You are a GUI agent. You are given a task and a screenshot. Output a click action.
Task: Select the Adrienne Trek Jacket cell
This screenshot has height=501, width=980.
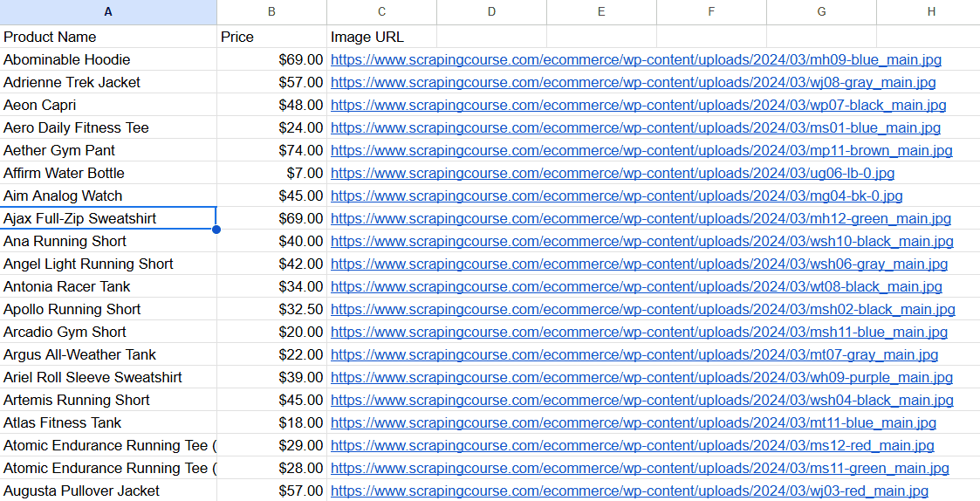click(108, 82)
